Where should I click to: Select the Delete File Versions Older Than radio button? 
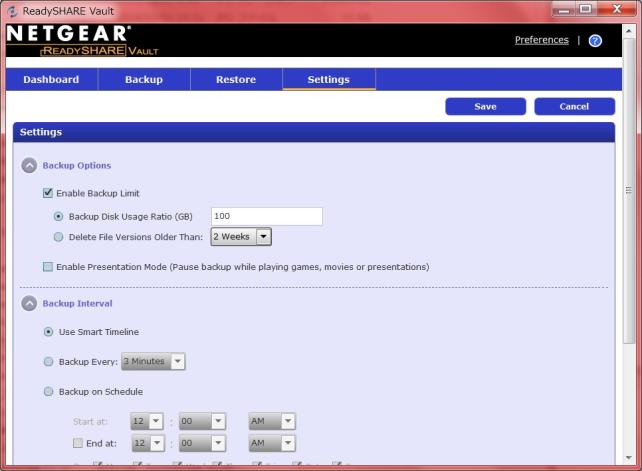pyautogui.click(x=59, y=237)
